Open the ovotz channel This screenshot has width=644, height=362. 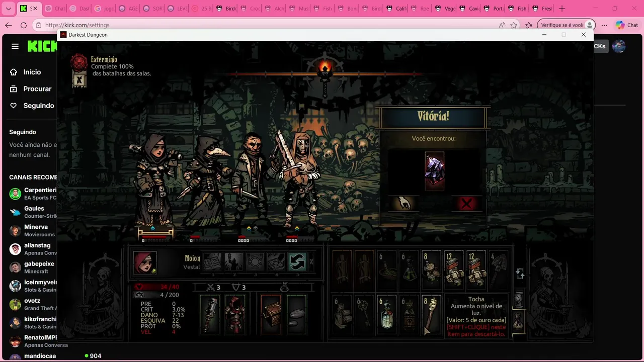33,304
